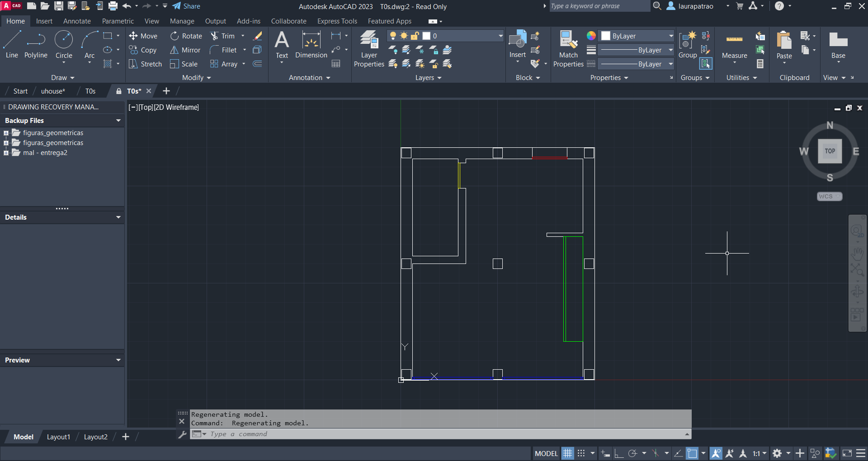This screenshot has width=868, height=461.
Task: Open Layer Properties manager
Action: tap(369, 49)
